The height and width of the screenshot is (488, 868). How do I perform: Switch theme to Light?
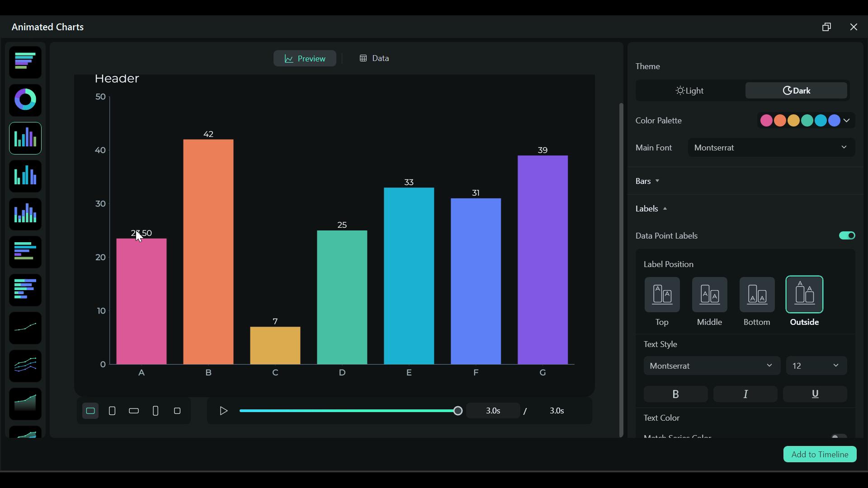point(690,90)
